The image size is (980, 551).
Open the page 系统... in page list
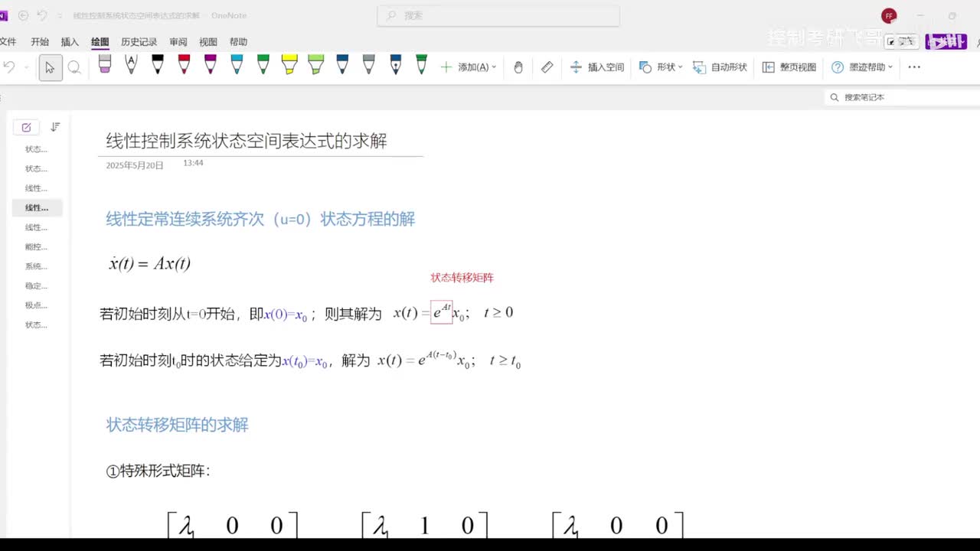(x=37, y=266)
